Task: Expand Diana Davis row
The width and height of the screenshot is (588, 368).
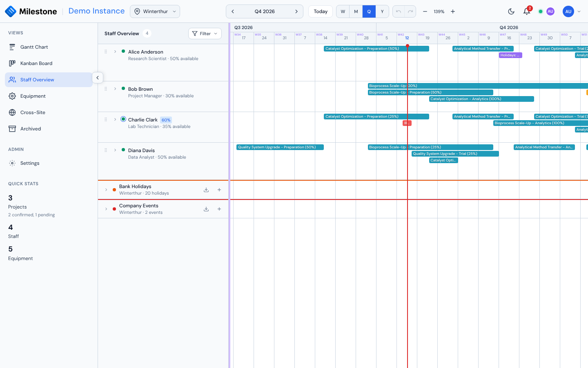Action: tap(115, 150)
